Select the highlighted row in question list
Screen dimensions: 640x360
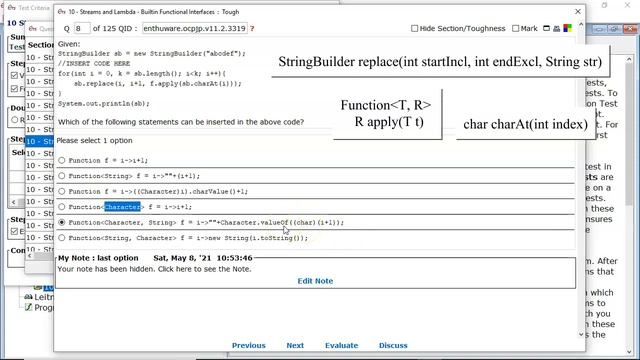pyautogui.click(x=40, y=141)
